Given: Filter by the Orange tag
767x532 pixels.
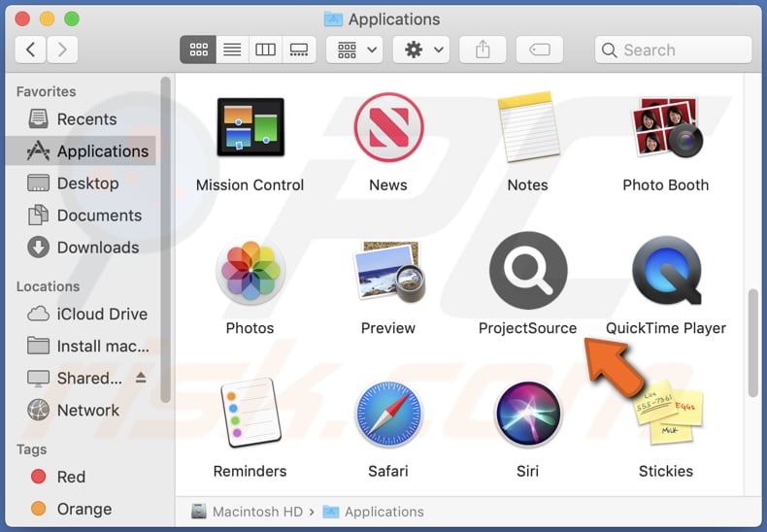Looking at the screenshot, I should (x=81, y=509).
